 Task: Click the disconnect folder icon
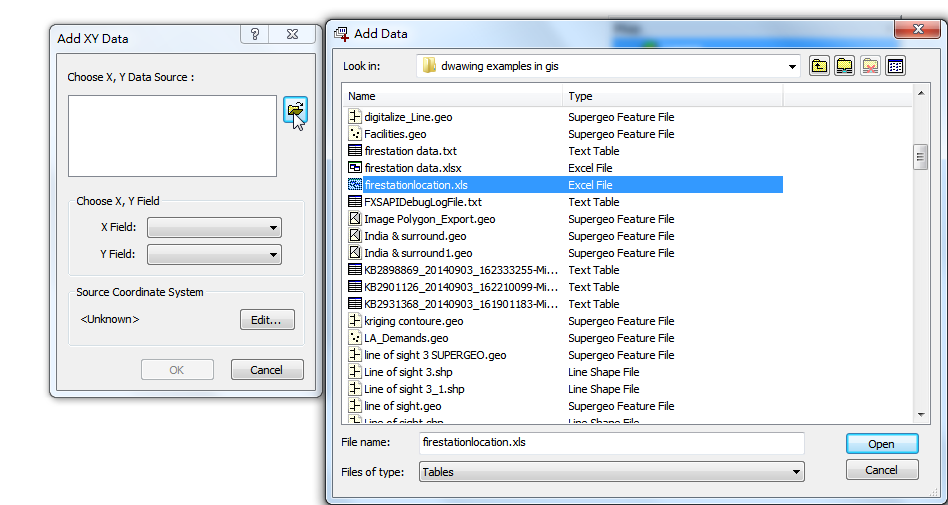pos(870,66)
